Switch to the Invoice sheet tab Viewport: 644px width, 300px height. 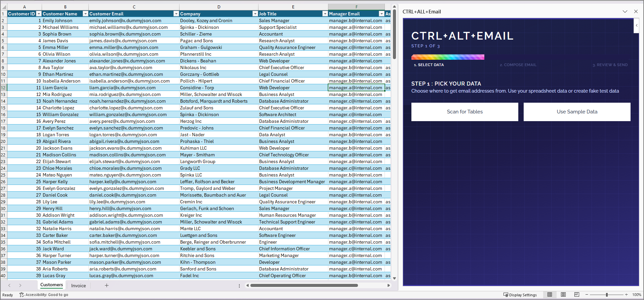[79, 286]
